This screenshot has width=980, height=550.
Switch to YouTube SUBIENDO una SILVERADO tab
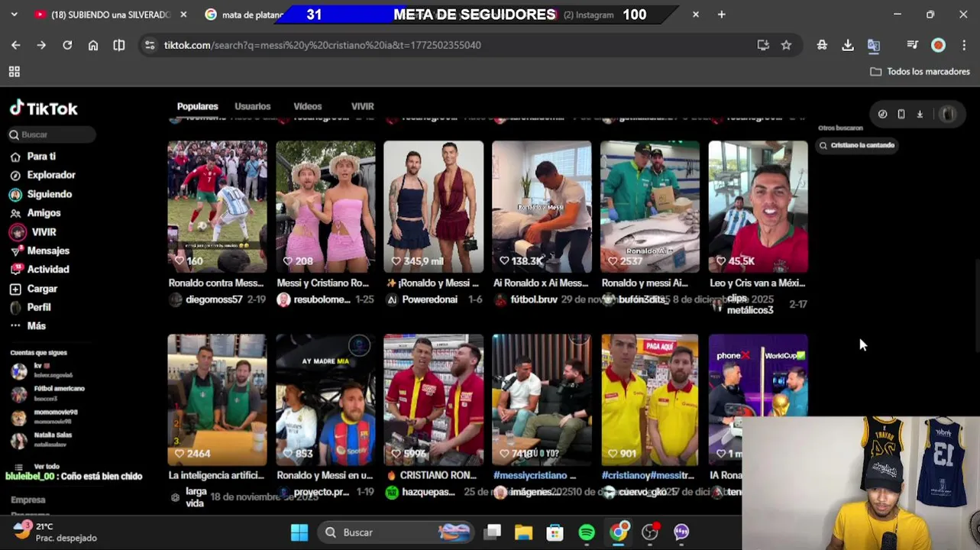(x=109, y=15)
